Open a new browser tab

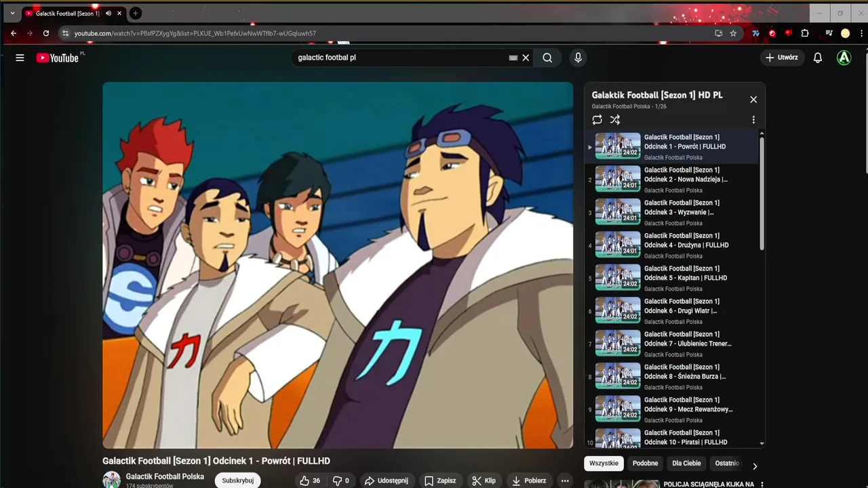coord(136,13)
